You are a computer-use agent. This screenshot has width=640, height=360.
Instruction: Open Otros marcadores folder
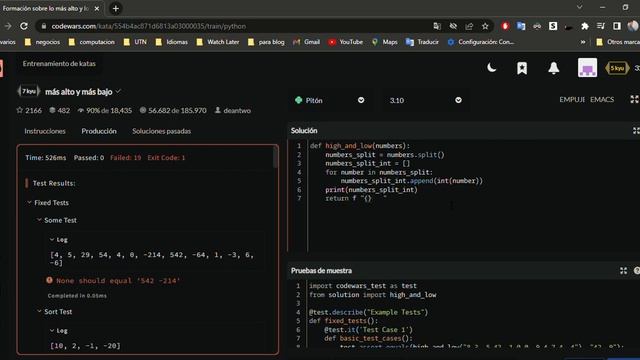tap(618, 42)
